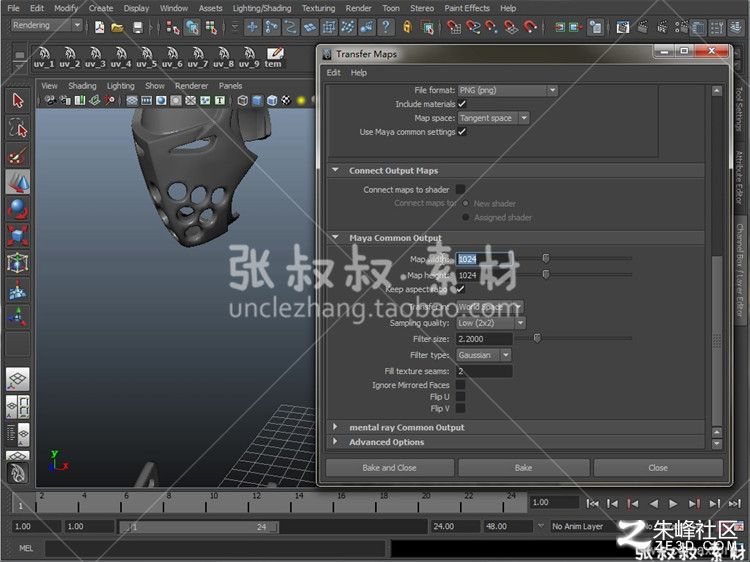Open a scene with folder icon
Image resolution: width=750 pixels, height=562 pixels.
[117, 27]
